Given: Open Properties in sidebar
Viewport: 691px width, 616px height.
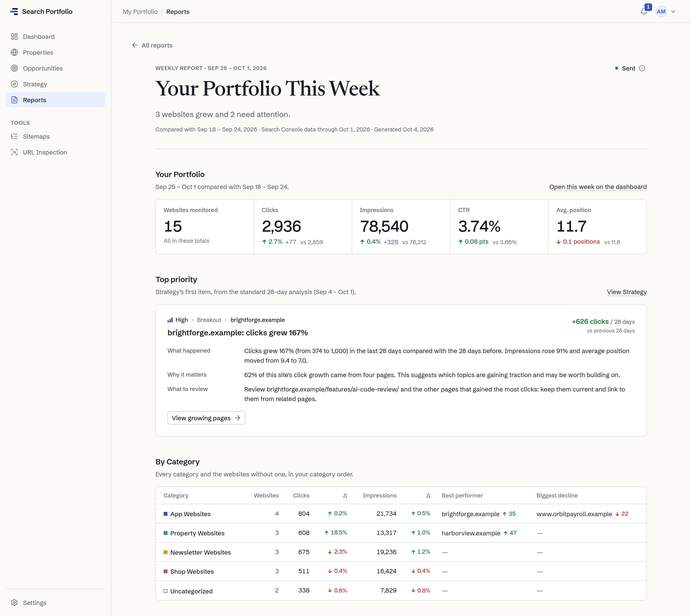Looking at the screenshot, I should click(x=55, y=53).
